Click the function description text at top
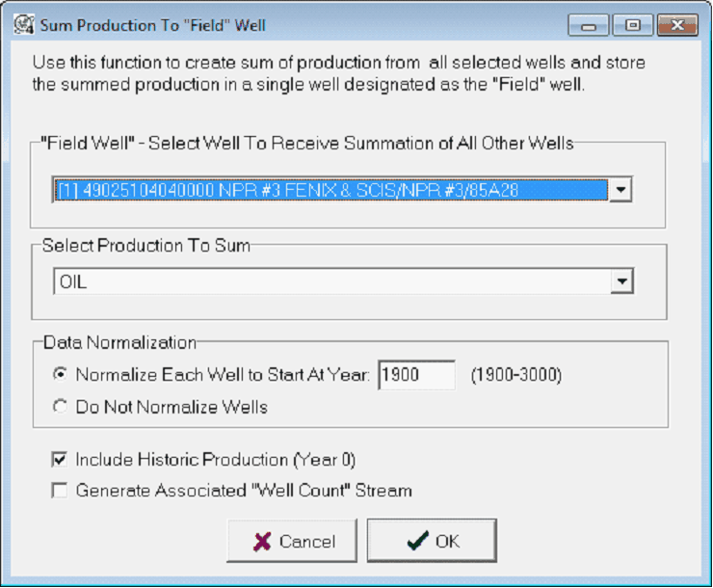713x588 pixels. 338,74
